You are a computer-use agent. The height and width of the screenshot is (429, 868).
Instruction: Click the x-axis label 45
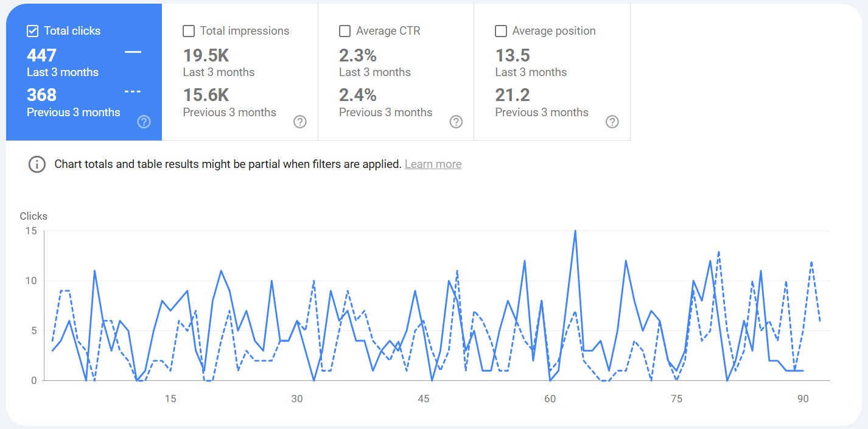[424, 399]
